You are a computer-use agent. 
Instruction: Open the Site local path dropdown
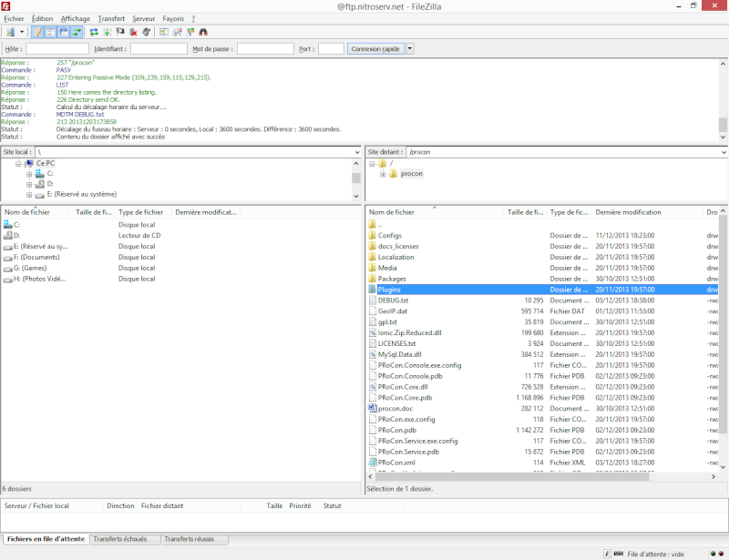357,152
